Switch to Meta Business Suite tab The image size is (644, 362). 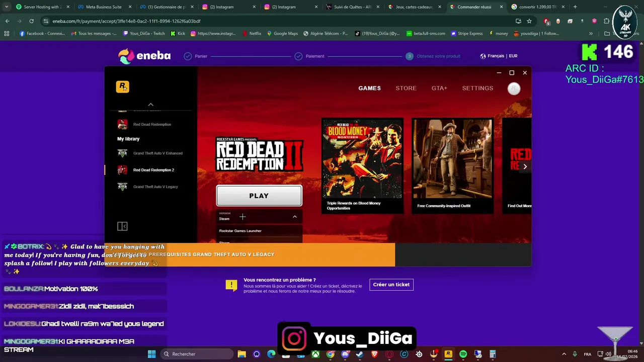coord(104,7)
